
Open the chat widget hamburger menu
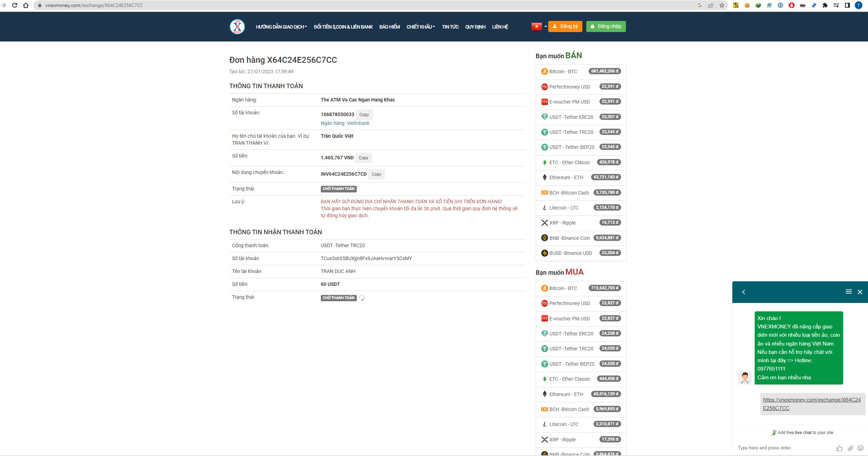[x=848, y=292]
